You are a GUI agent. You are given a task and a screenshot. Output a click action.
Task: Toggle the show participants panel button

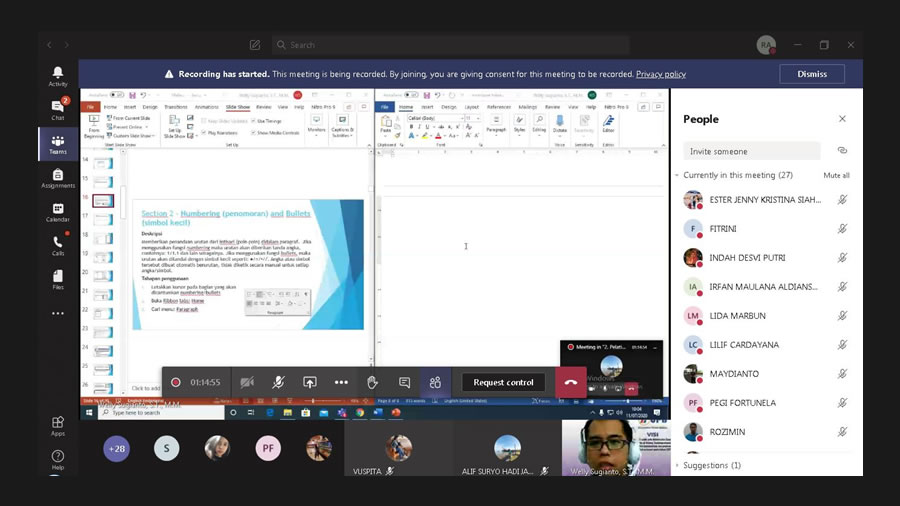(x=435, y=382)
